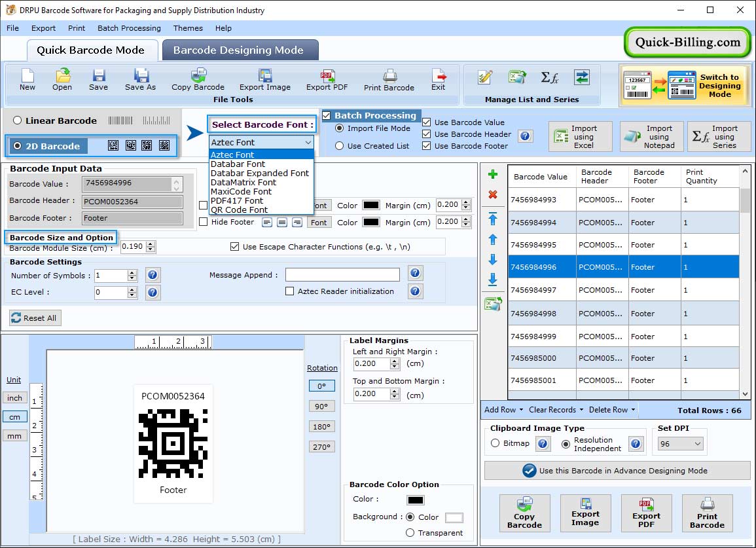Screen dimensions: 756x548
Task: Click Import using Notepad button
Action: point(651,137)
